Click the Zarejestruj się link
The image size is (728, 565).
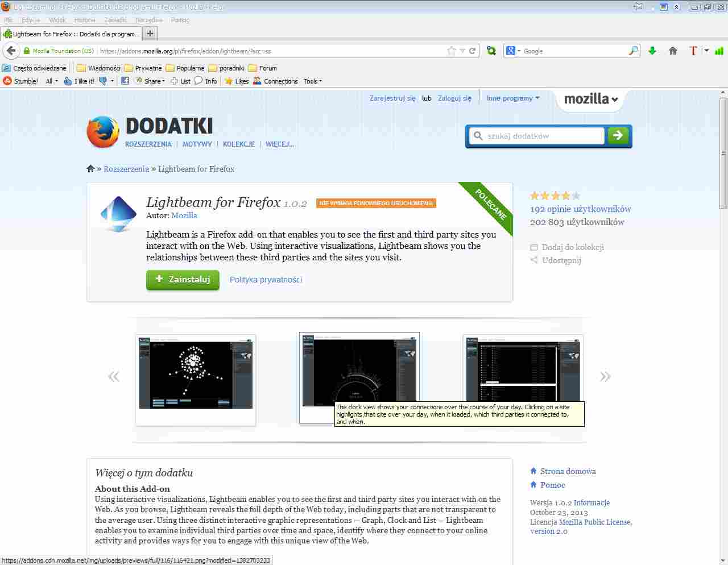[x=392, y=98]
